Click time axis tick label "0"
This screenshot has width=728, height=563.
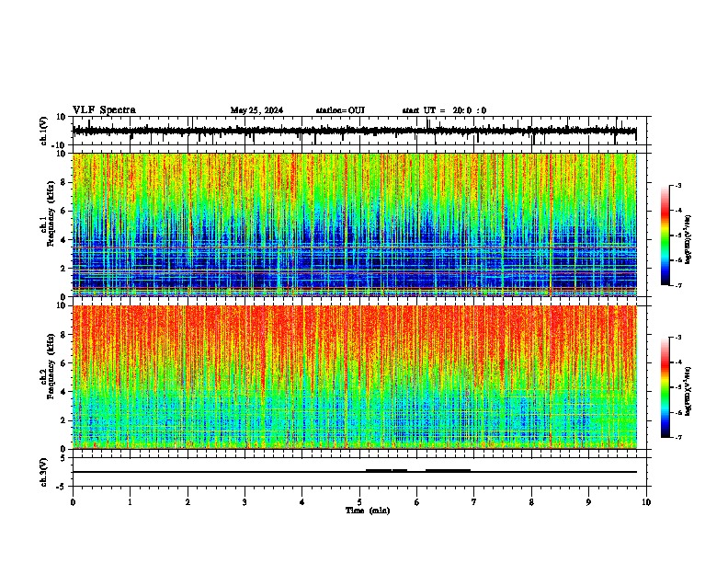point(73,502)
